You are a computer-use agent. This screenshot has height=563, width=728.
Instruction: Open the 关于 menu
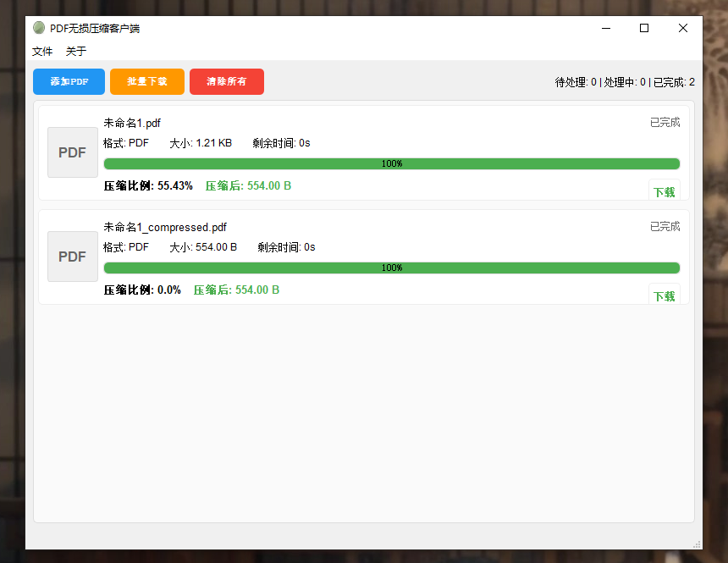click(x=76, y=52)
